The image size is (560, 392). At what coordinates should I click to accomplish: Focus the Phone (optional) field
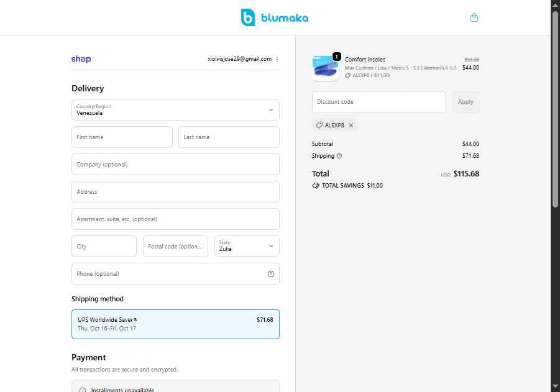tap(175, 274)
